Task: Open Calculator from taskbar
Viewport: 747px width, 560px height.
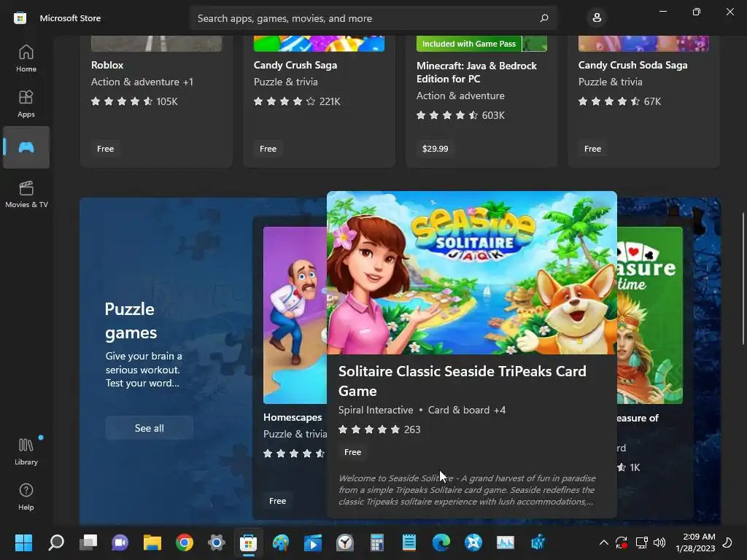Action: 377,542
